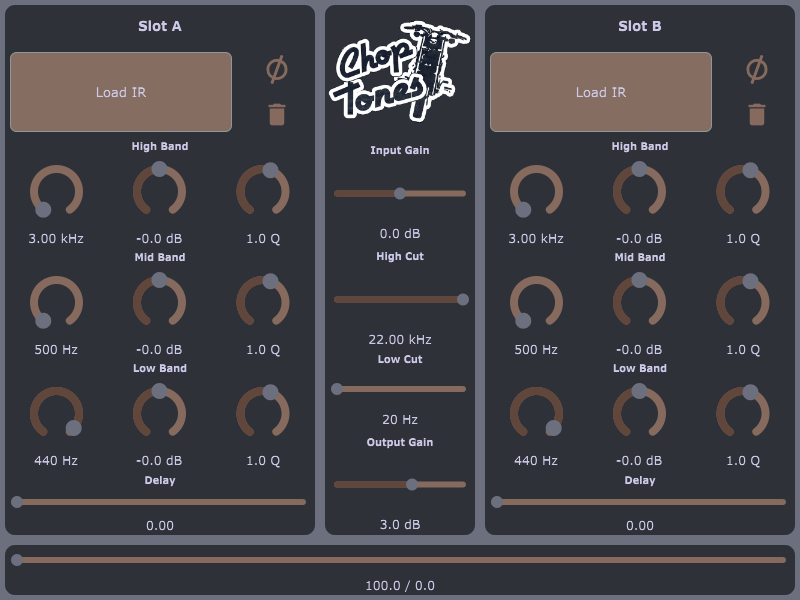Click Slot B Mid Band Q knob
The width and height of the screenshot is (800, 600).
coord(743,300)
